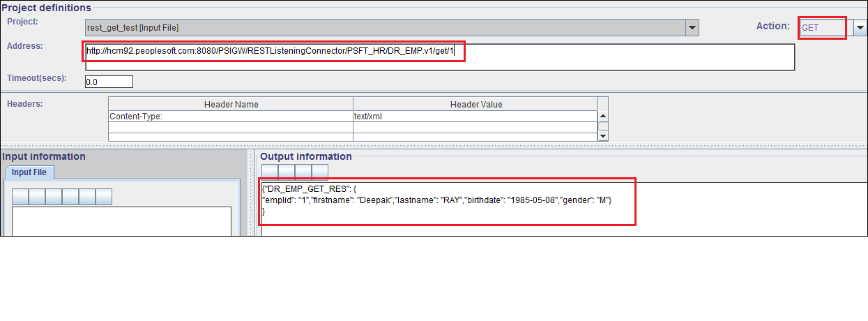Select the text/xml header value cell
The width and height of the screenshot is (868, 321).
click(x=475, y=117)
